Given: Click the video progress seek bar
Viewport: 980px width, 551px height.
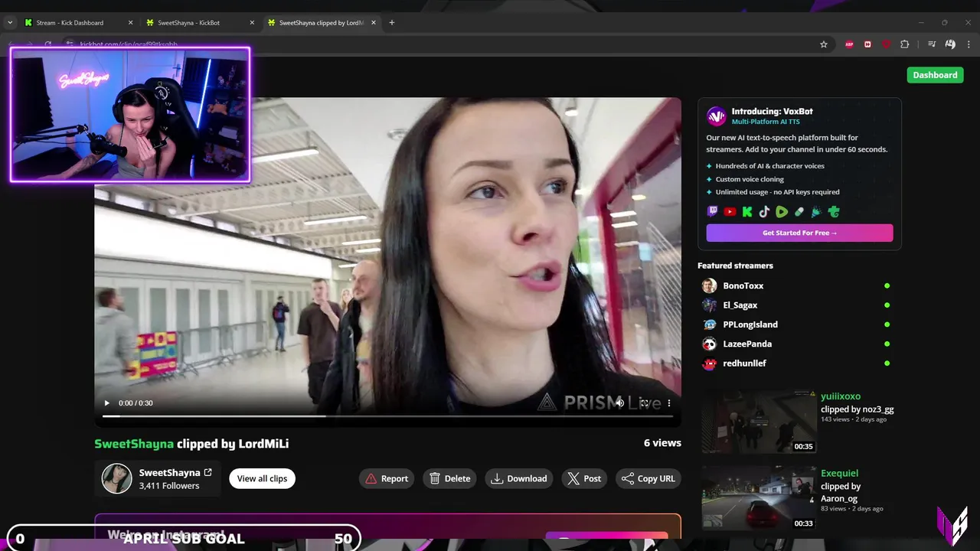Looking at the screenshot, I should [x=387, y=416].
